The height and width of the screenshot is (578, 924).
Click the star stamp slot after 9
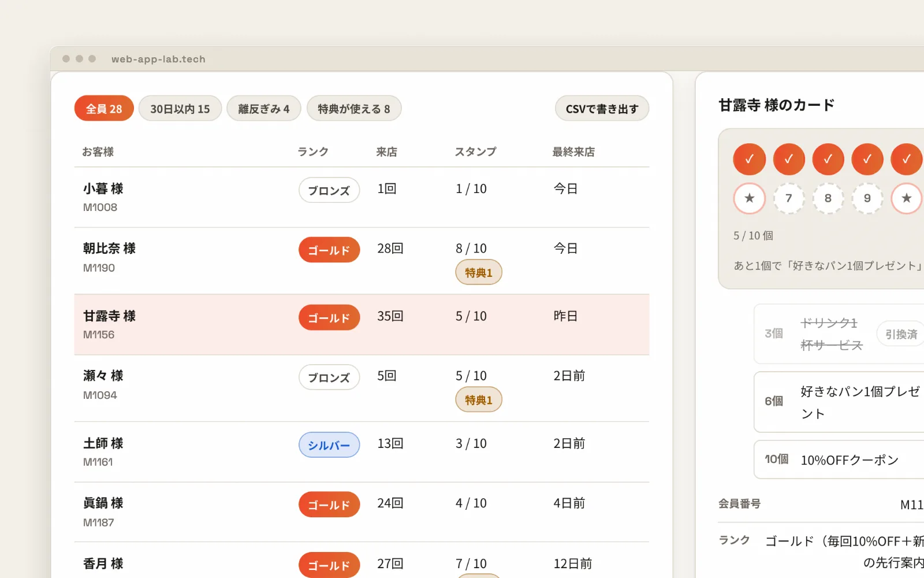click(x=907, y=198)
